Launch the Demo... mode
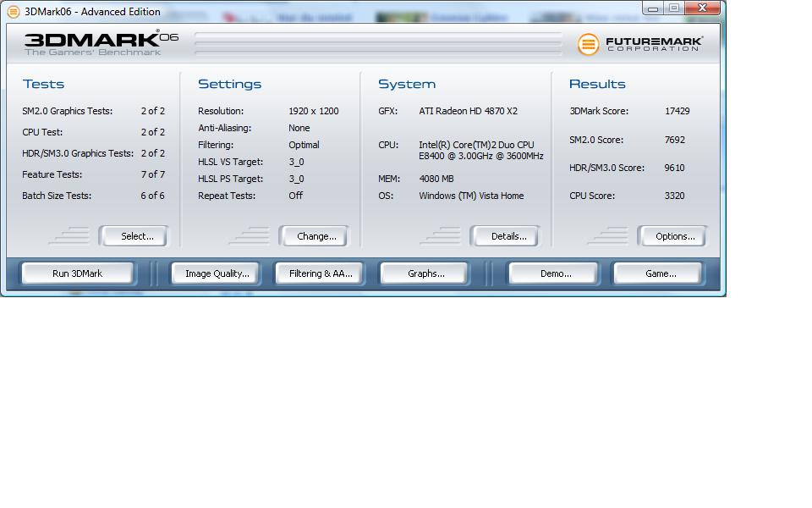Screen dimensions: 812x508 (x=554, y=273)
